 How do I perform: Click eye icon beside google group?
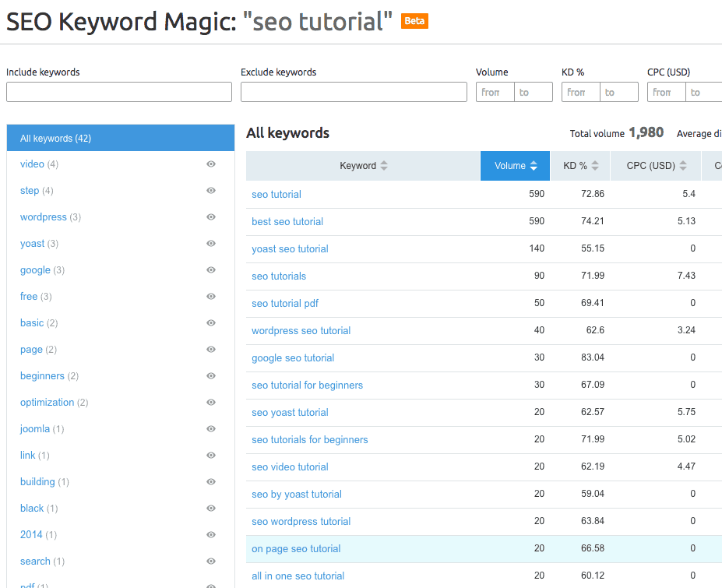point(210,270)
